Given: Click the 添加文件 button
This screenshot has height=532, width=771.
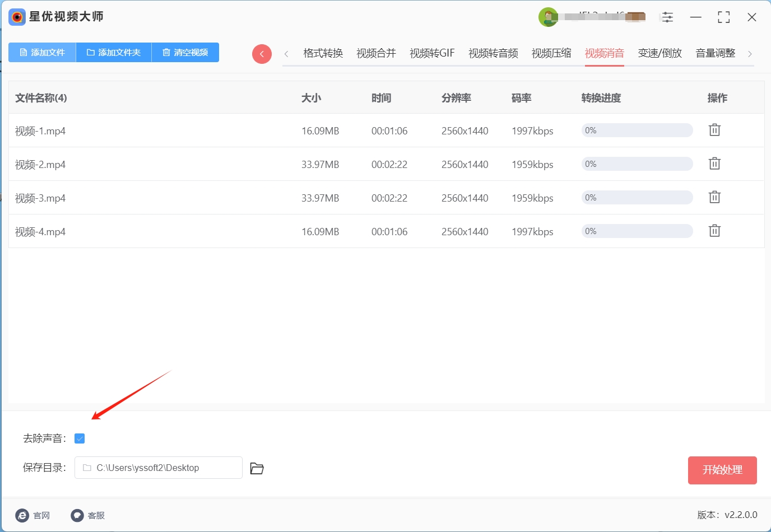Looking at the screenshot, I should [42, 52].
